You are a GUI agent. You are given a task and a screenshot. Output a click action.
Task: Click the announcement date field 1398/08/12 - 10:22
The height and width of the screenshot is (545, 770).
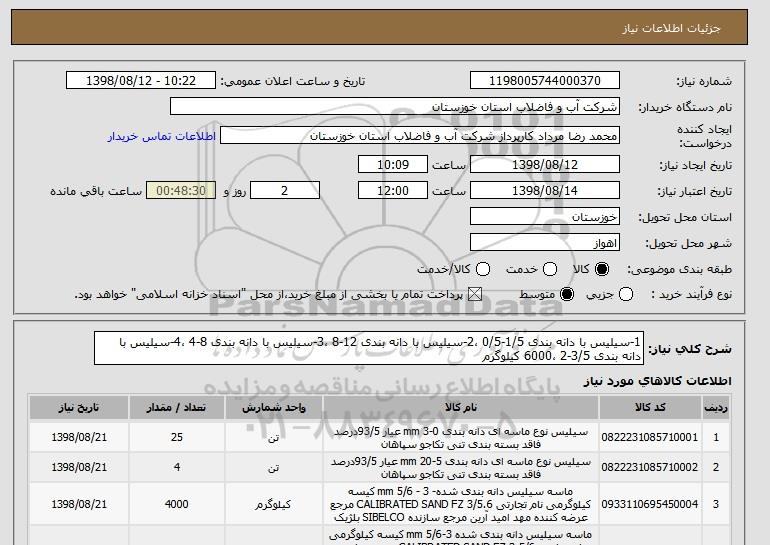(x=141, y=81)
